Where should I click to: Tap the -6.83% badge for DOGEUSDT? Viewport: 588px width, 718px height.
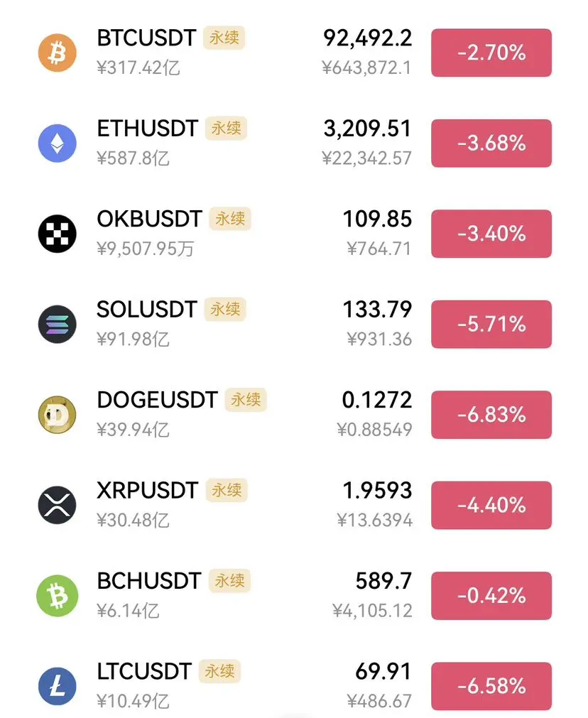[491, 415]
